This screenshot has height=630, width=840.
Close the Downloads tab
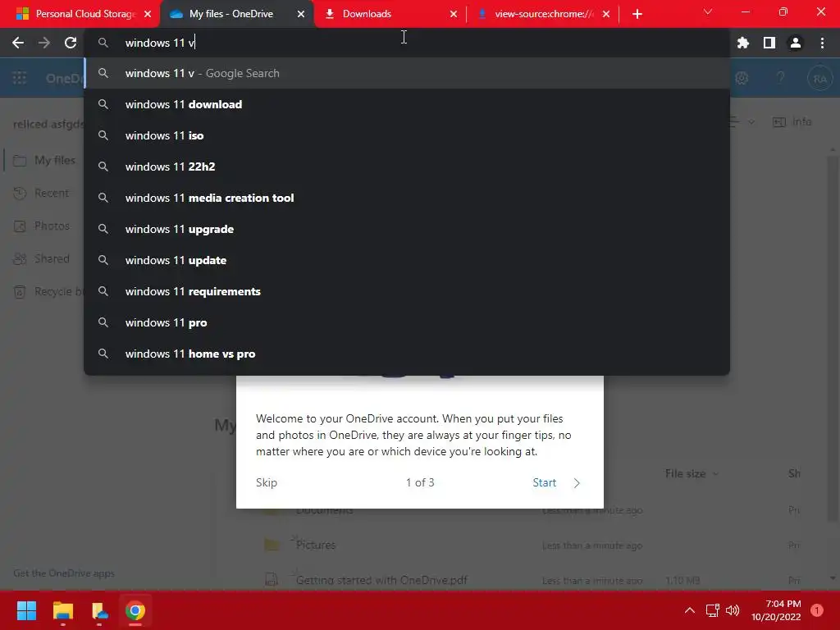454,14
